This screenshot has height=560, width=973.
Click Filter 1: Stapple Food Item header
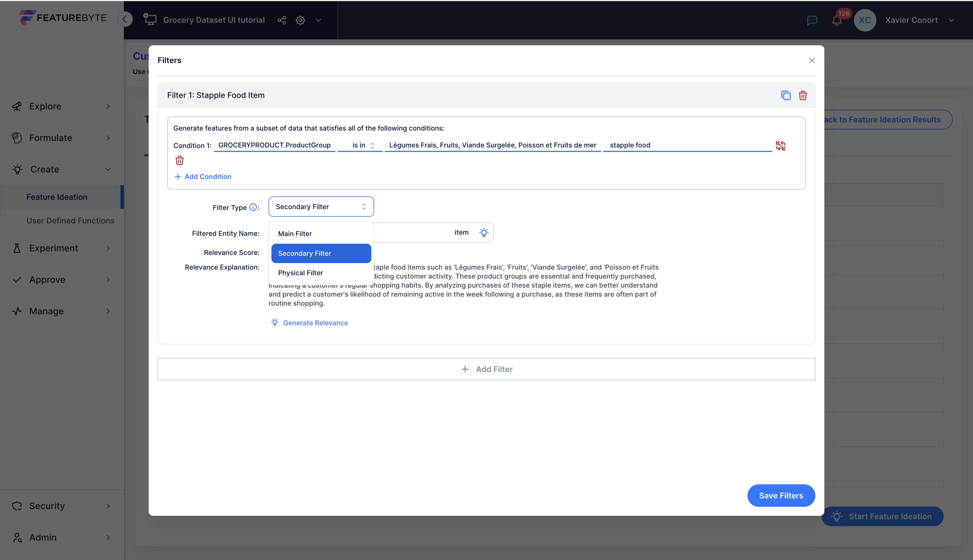[x=216, y=95]
